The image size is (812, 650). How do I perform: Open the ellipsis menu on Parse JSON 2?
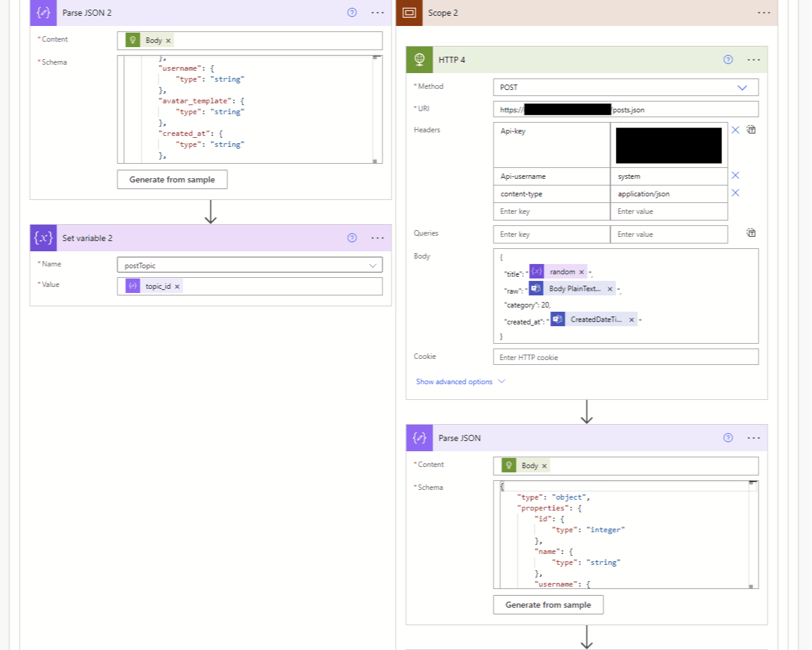point(377,13)
